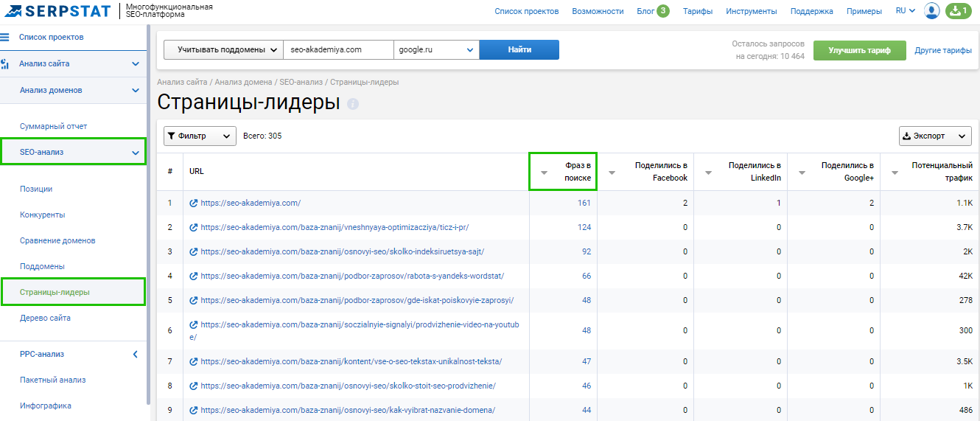Open external link icon for unikalnost-teksta URL

(x=194, y=361)
